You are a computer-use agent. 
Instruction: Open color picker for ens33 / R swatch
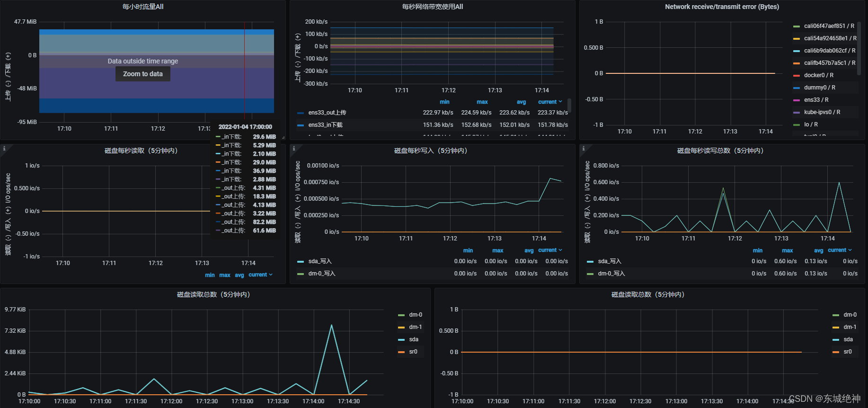tap(796, 100)
